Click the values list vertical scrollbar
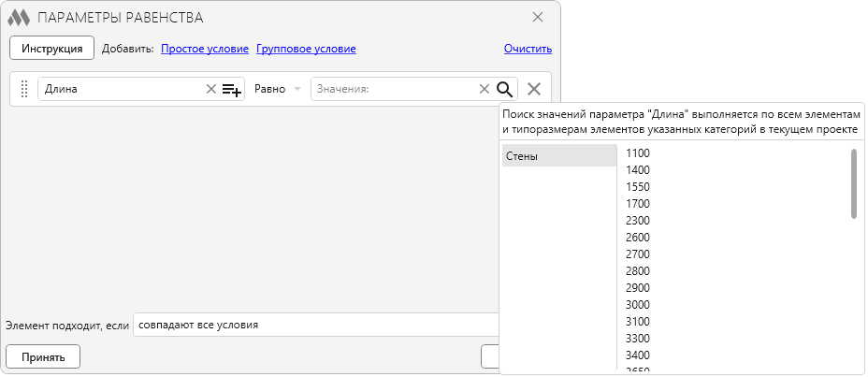The height and width of the screenshot is (377, 868). coord(854,183)
